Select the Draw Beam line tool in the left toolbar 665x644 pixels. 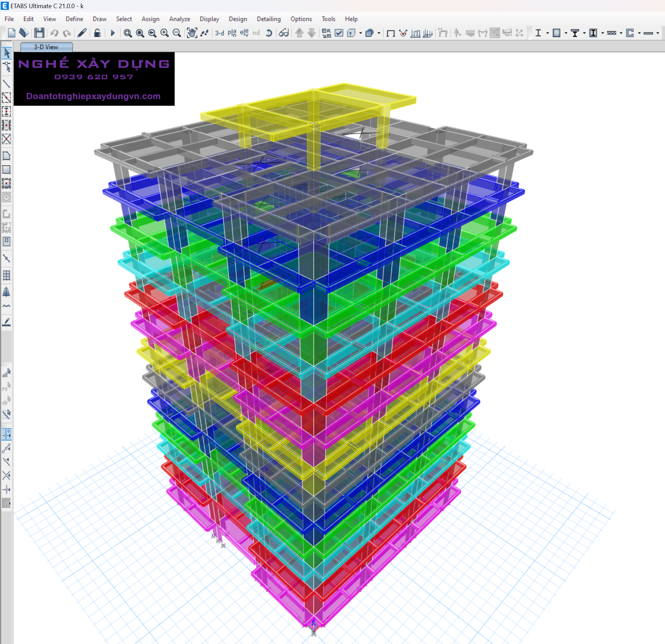pyautogui.click(x=6, y=84)
